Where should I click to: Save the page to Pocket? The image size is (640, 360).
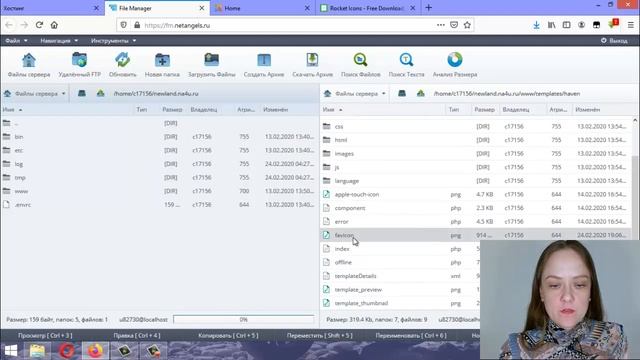[x=454, y=25]
